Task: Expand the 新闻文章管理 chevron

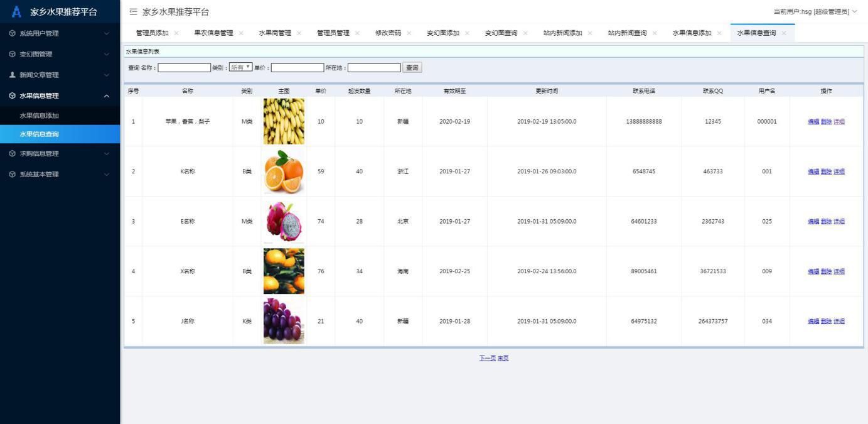Action: [107, 75]
